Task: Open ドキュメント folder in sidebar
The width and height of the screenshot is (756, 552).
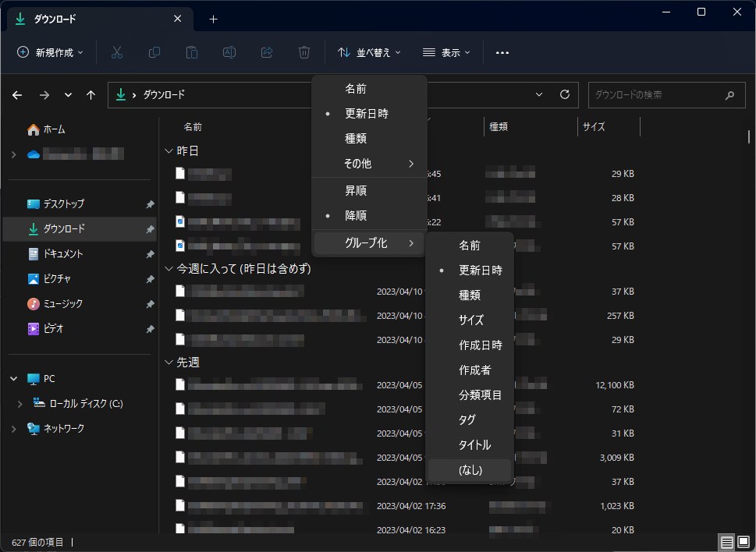Action: click(x=62, y=254)
